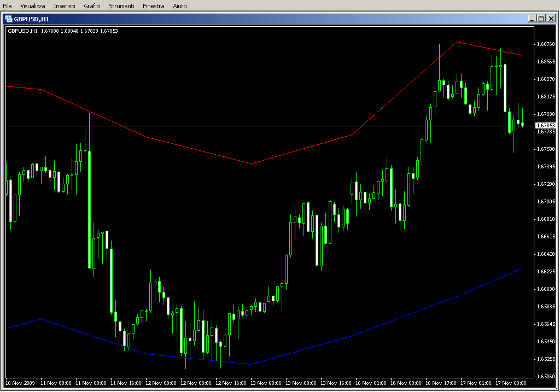This screenshot has width=560, height=392.
Task: Click the 16 Nov 01:00 time axis label
Action: [x=371, y=383]
